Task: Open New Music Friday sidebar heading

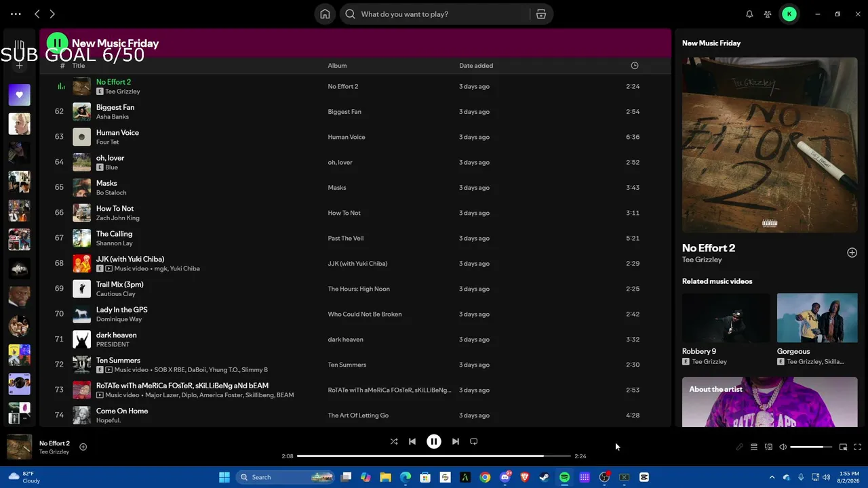Action: coord(711,43)
